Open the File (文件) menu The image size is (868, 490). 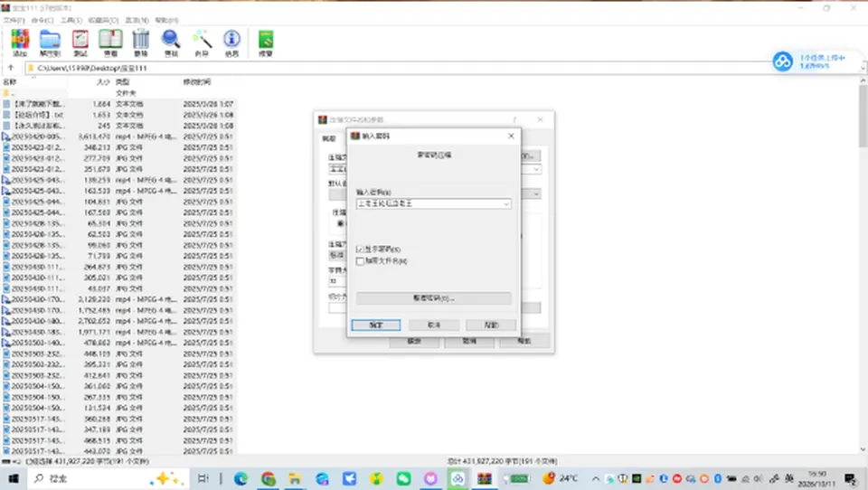(14, 20)
